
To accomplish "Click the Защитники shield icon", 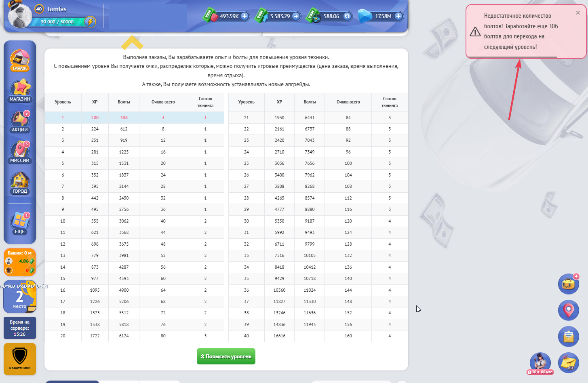I will [x=20, y=359].
